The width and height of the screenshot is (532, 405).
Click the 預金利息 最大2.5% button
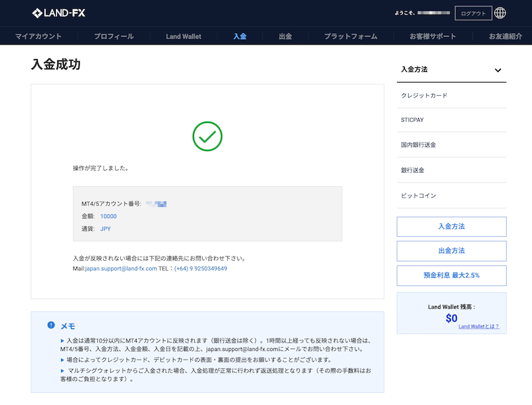(x=452, y=275)
